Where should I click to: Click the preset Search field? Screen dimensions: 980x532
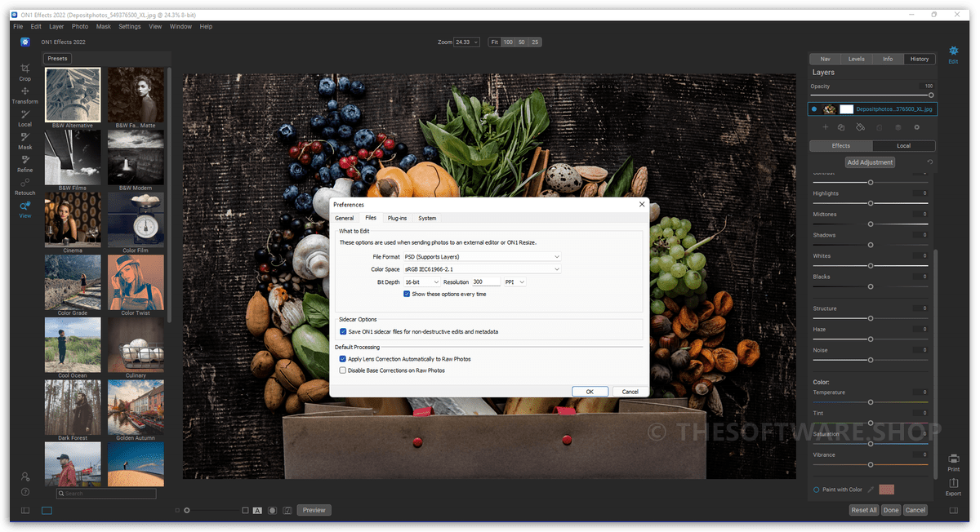tap(106, 494)
